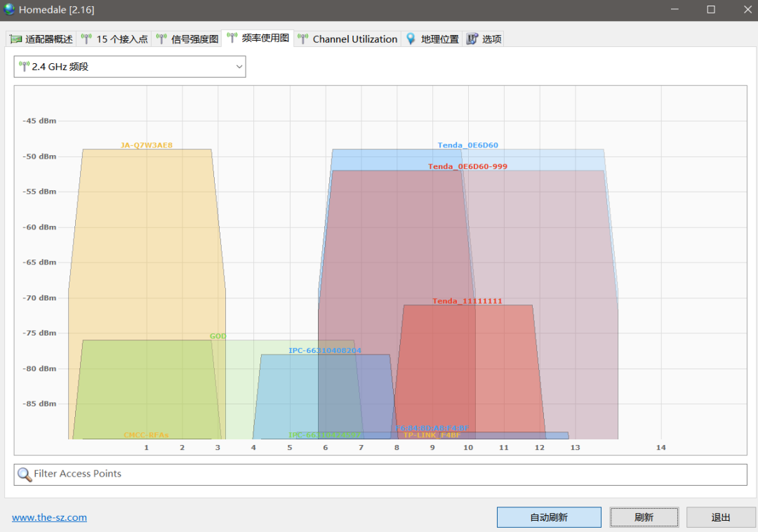This screenshot has width=758, height=532.
Task: Minimize the Homedale window
Action: tap(675, 10)
